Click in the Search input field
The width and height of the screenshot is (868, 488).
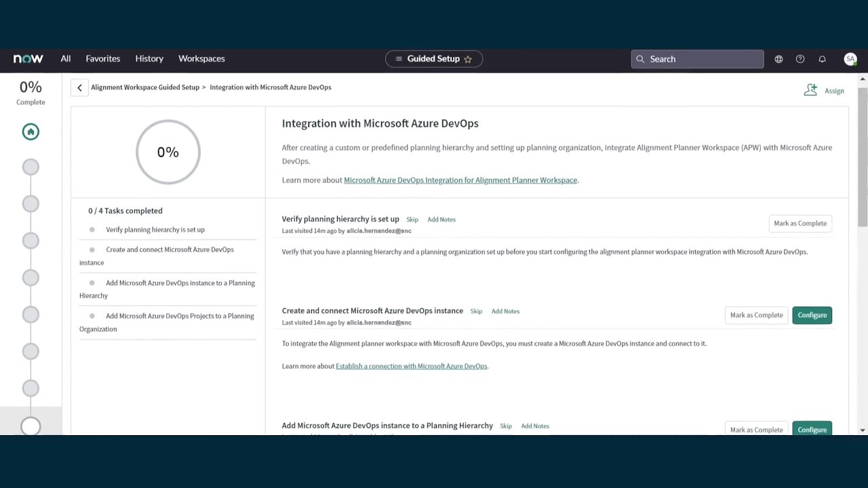click(x=698, y=59)
